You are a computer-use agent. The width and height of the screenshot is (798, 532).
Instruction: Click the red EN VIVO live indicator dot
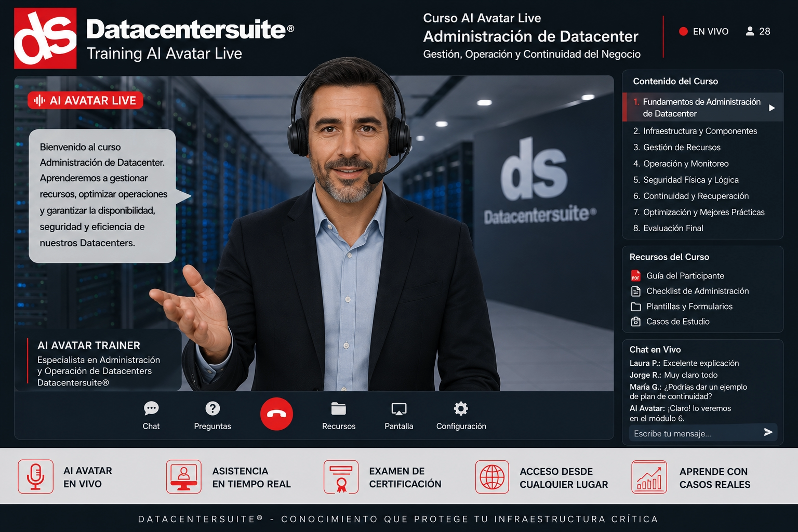point(683,31)
